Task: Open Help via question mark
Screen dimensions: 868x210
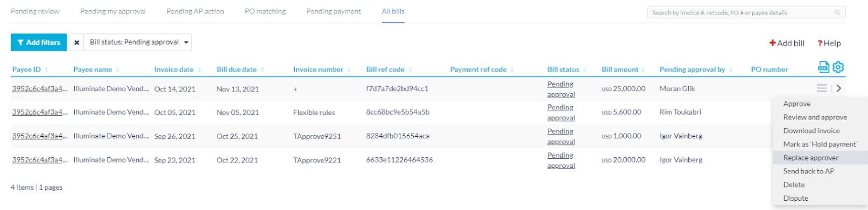Action: (820, 43)
